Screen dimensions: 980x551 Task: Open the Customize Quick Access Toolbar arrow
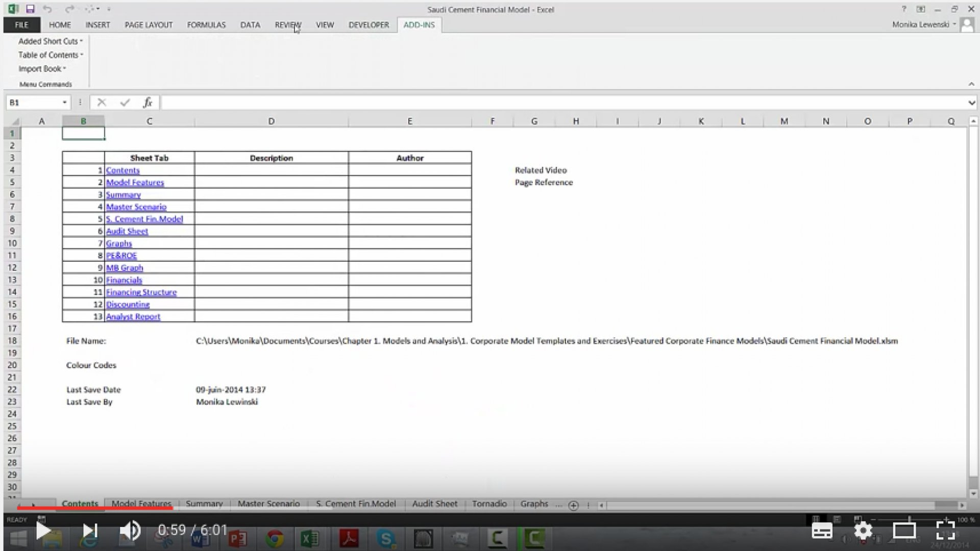[109, 9]
